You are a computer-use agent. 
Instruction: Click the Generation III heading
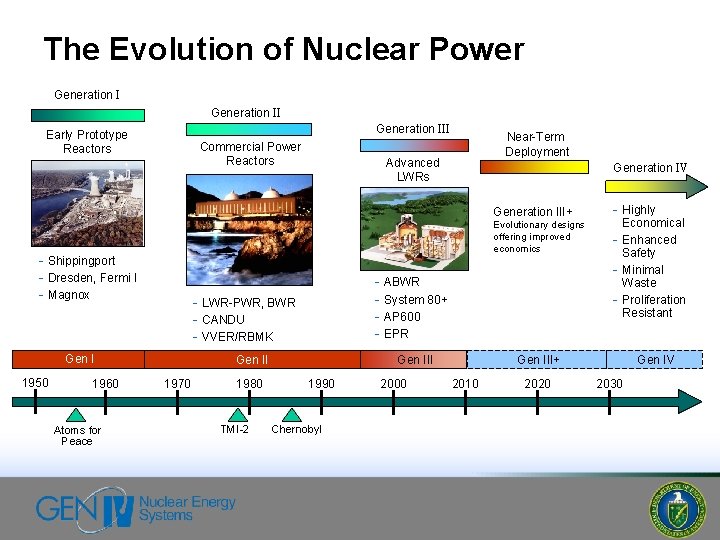tap(413, 129)
